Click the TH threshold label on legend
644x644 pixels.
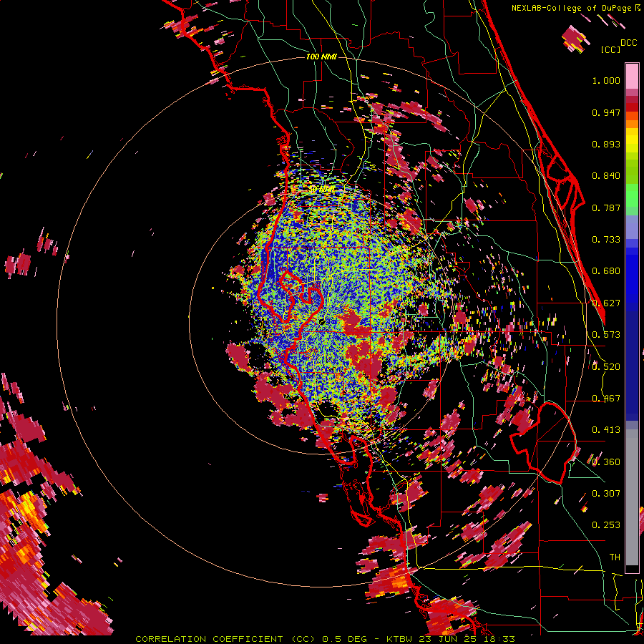coord(615,557)
